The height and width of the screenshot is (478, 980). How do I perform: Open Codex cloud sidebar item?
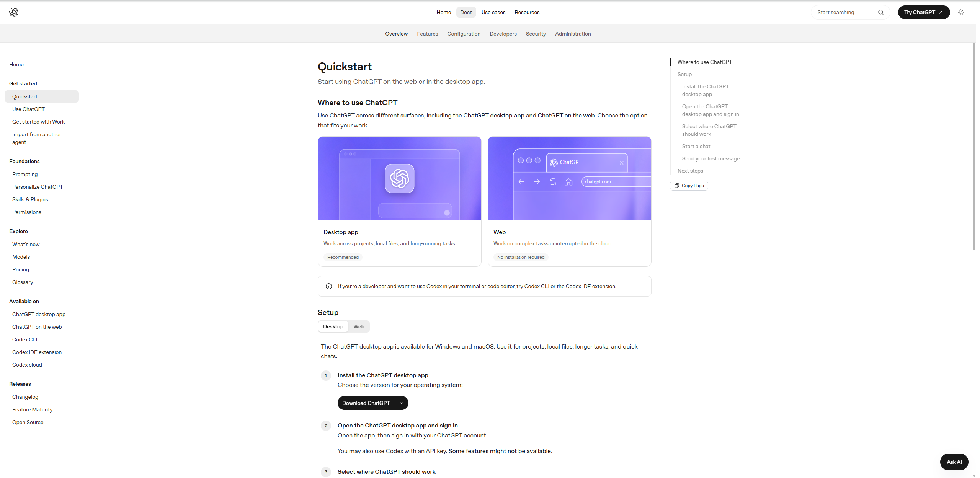pyautogui.click(x=27, y=365)
